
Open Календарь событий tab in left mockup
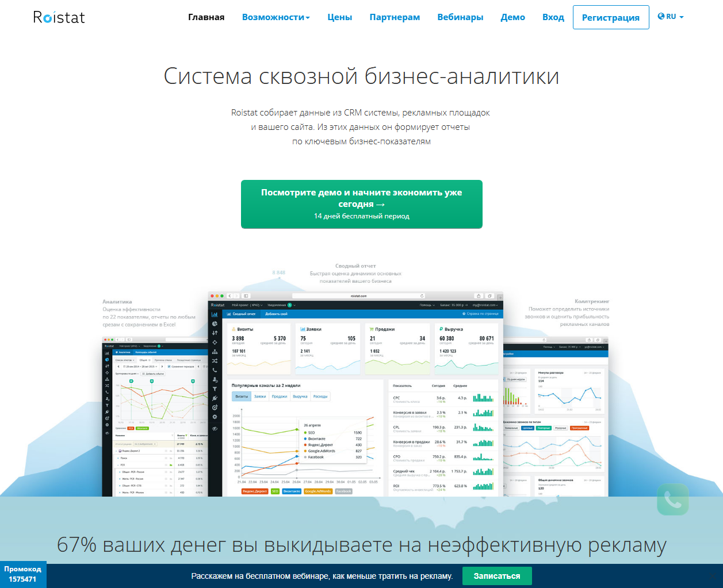point(146,352)
